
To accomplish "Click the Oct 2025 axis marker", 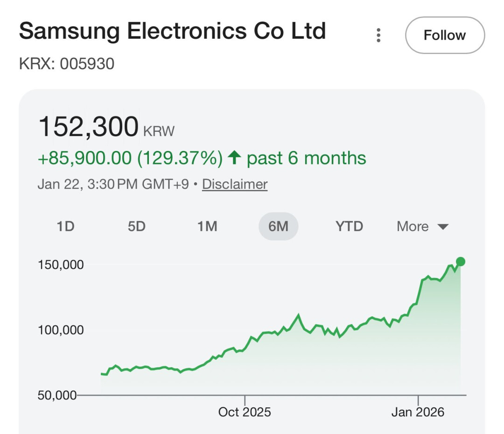I will (245, 412).
